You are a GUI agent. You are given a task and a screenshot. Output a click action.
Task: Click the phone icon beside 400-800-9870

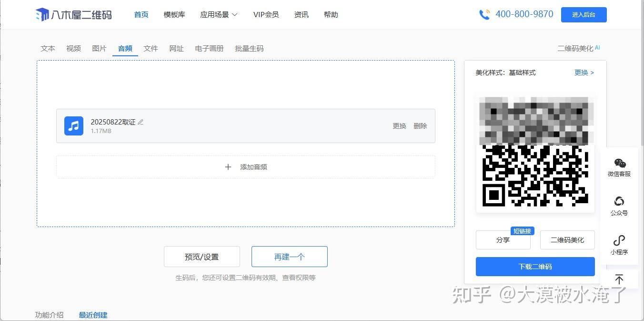484,15
